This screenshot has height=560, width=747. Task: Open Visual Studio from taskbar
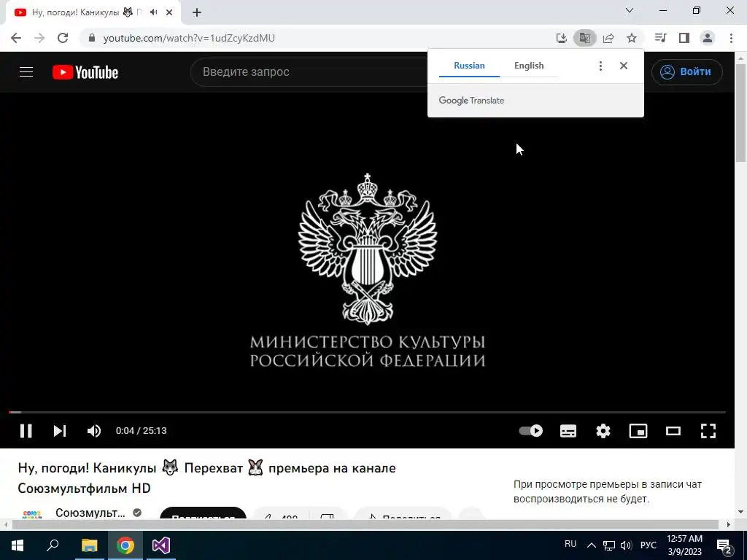point(161,545)
